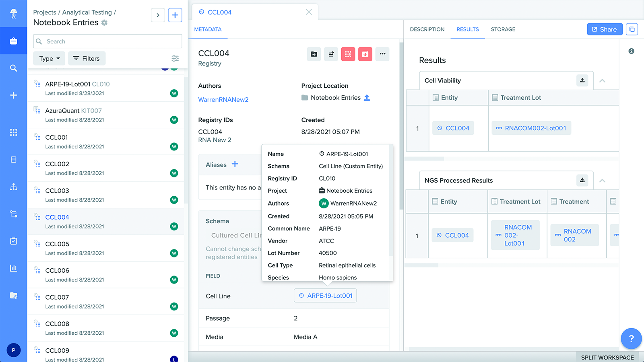
Task: Expand the breadcrumb chevron button
Action: coord(158,15)
